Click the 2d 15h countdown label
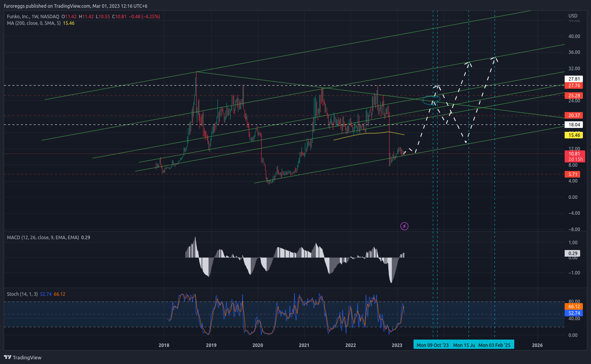591x364 pixels. coord(575,159)
